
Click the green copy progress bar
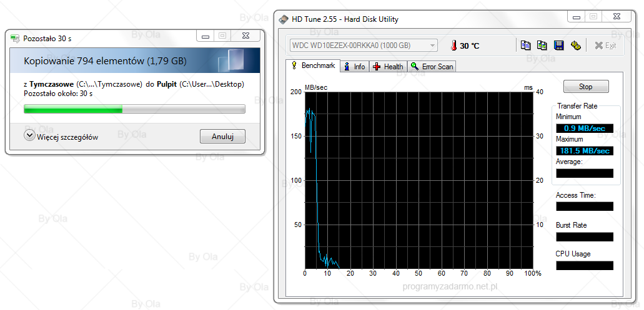[x=134, y=109]
